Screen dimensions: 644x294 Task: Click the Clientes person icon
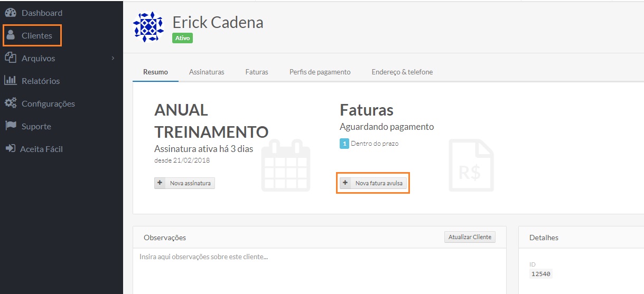[11, 35]
